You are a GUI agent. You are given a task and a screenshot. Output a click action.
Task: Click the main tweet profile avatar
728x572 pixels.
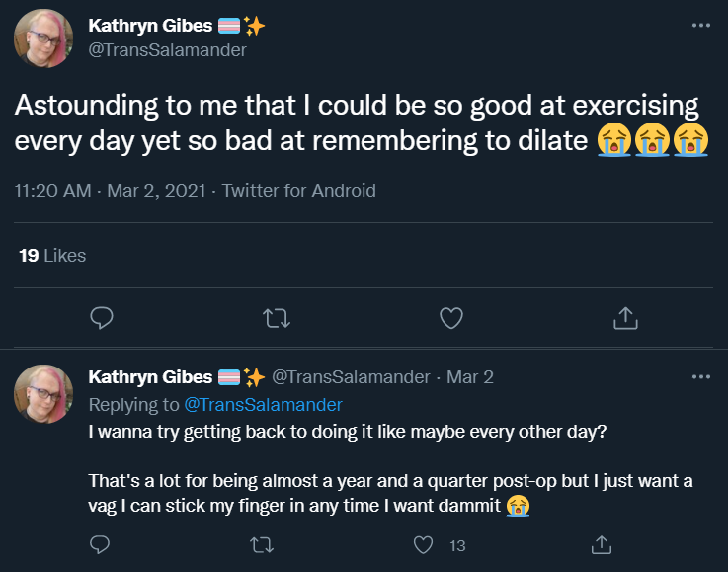(x=43, y=39)
